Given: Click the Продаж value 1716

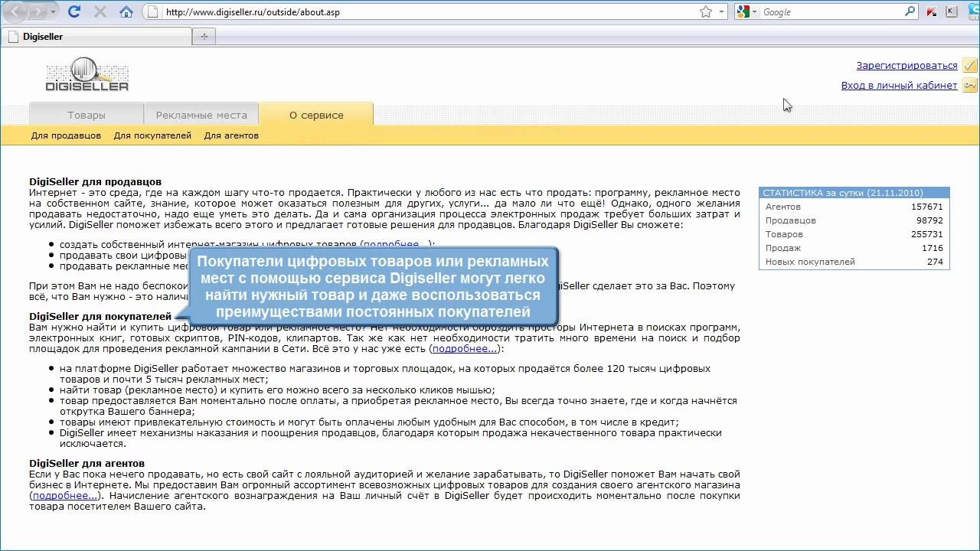Looking at the screenshot, I should click(x=933, y=248).
